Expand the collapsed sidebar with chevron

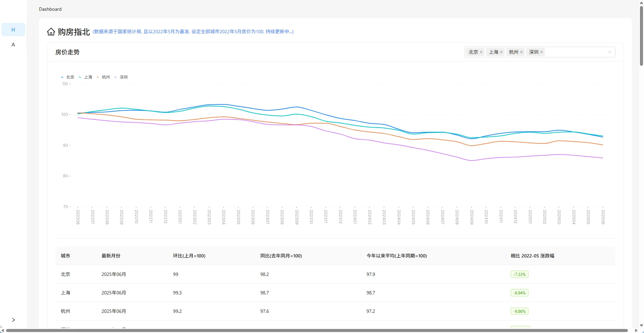[x=13, y=320]
